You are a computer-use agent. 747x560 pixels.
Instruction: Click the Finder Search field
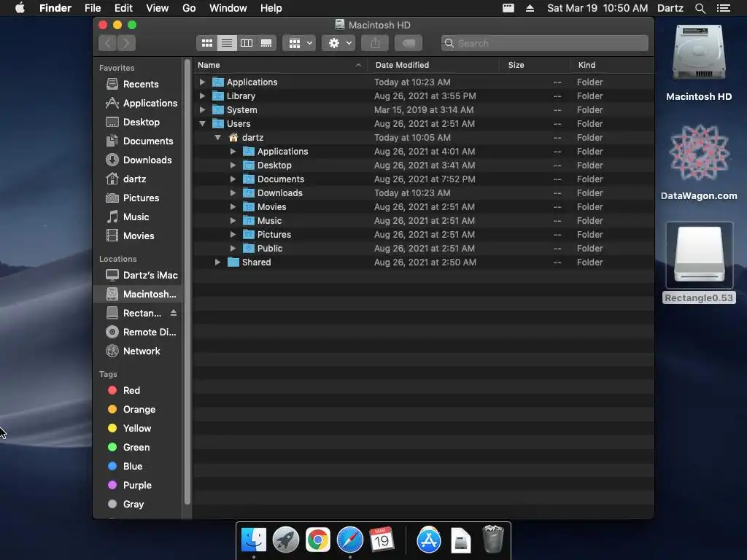[x=544, y=43]
